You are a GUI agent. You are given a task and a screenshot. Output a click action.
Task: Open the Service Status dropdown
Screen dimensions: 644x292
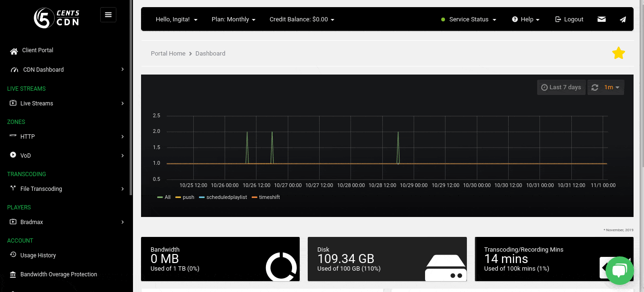coord(469,19)
